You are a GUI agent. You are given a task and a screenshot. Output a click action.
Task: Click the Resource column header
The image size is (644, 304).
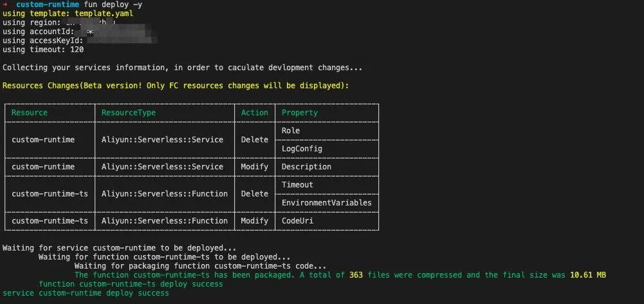[x=30, y=113]
